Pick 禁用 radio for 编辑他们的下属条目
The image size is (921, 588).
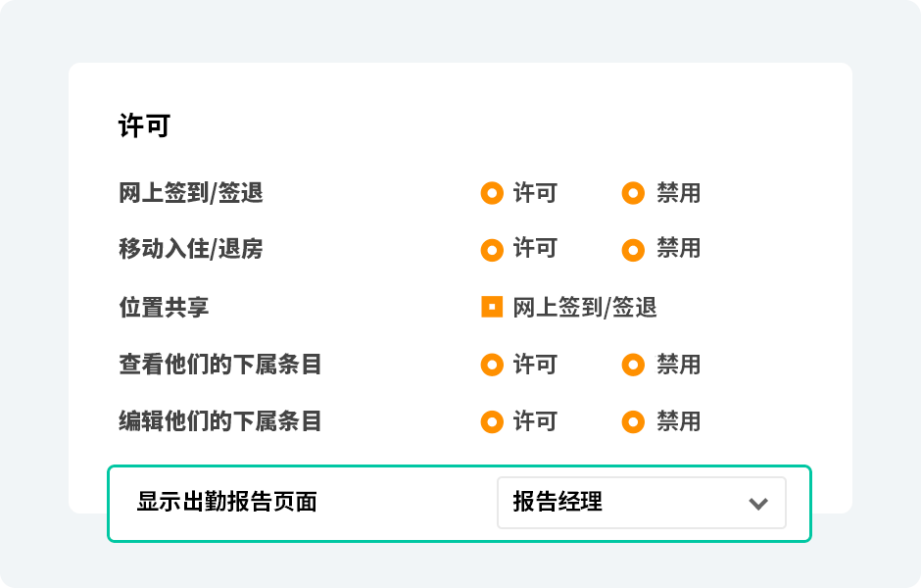coord(634,422)
